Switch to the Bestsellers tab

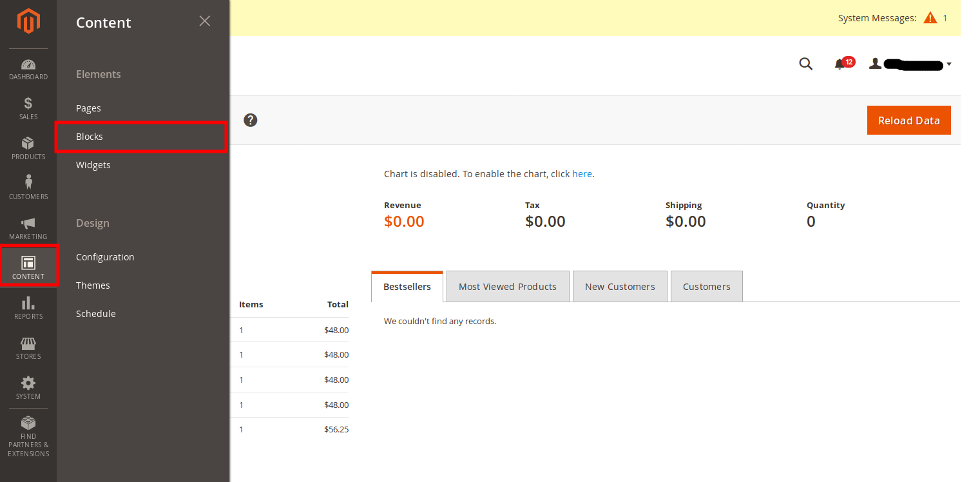click(407, 287)
